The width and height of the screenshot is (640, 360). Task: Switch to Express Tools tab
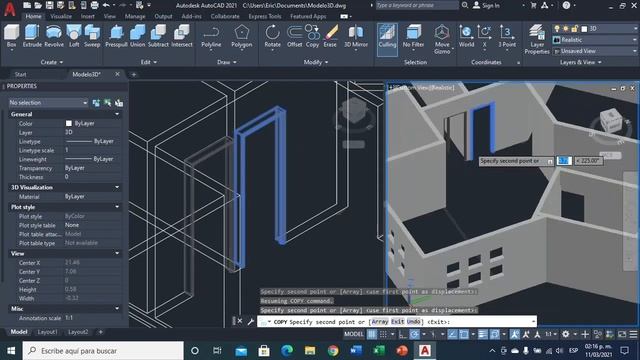[264, 16]
